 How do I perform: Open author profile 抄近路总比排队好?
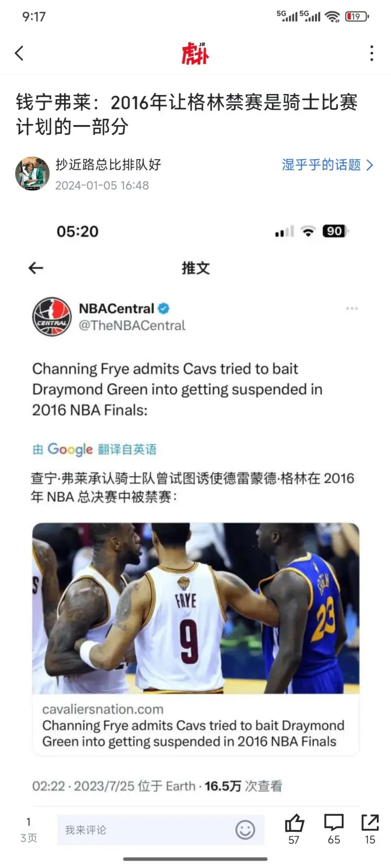108,165
